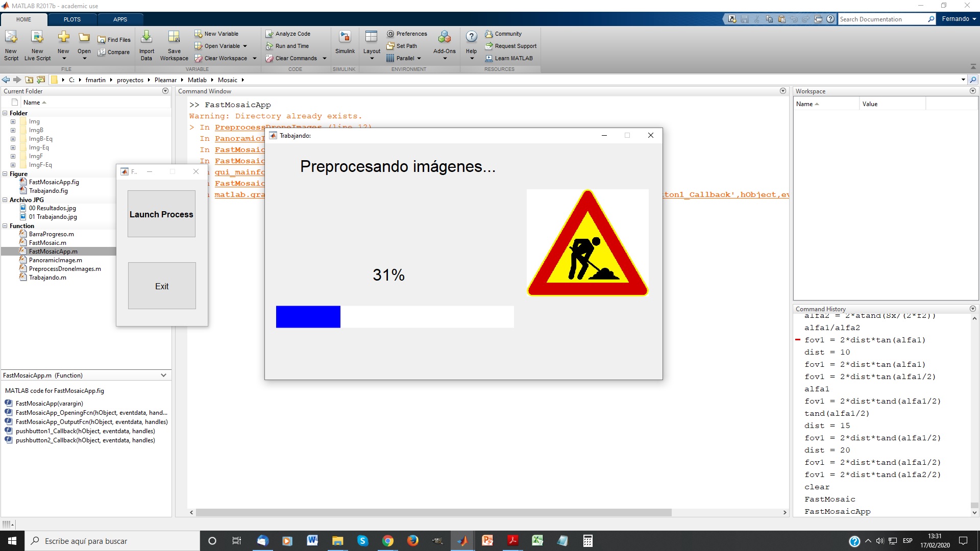Click 'clear' entry in Command History
Image resolution: width=980 pixels, height=551 pixels.
pos(817,487)
